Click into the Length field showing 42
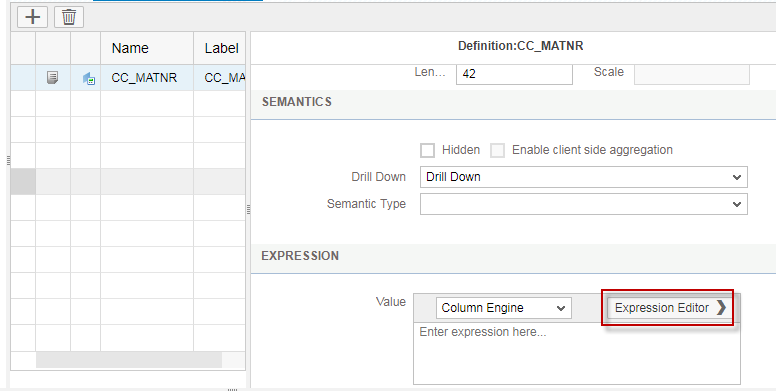 (x=514, y=73)
